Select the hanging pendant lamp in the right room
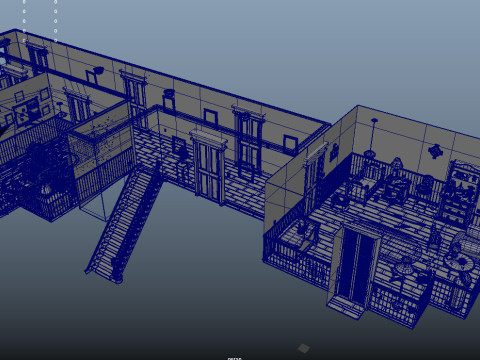The image size is (480, 360). tap(373, 138)
